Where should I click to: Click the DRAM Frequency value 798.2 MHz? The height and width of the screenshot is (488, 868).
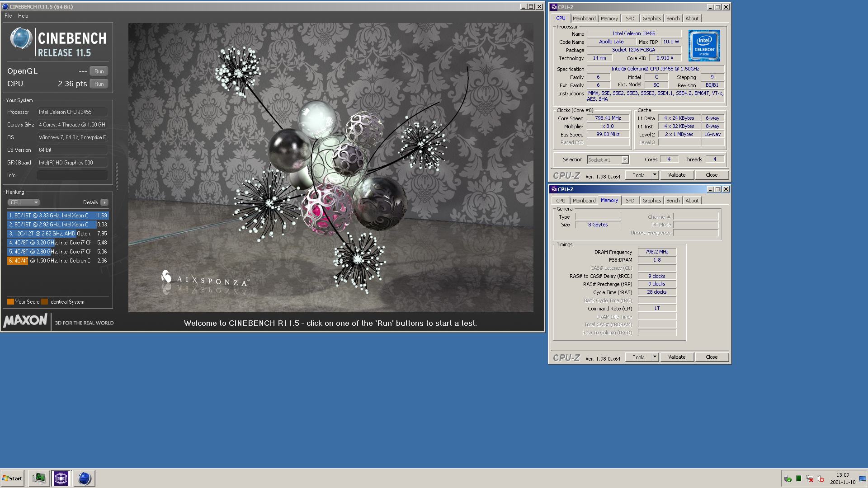657,252
